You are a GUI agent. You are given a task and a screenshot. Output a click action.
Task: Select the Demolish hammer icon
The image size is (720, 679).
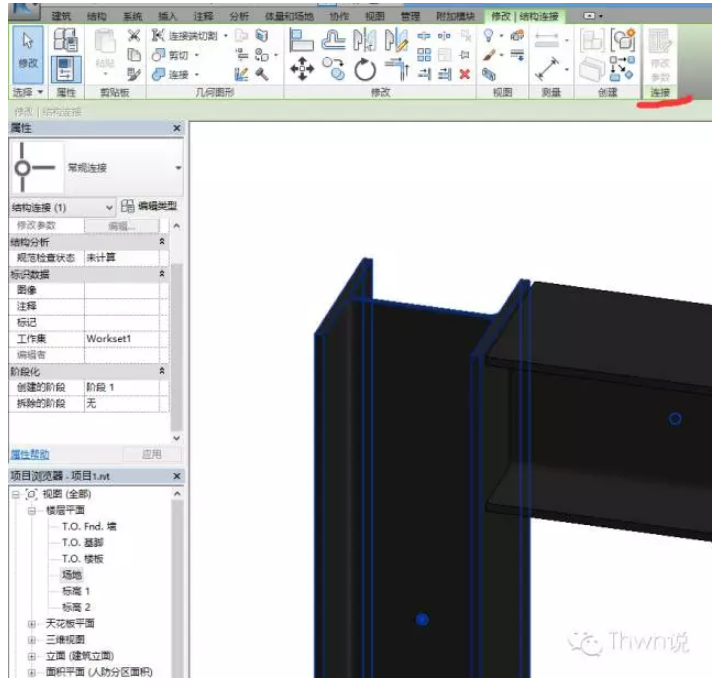pos(262,74)
